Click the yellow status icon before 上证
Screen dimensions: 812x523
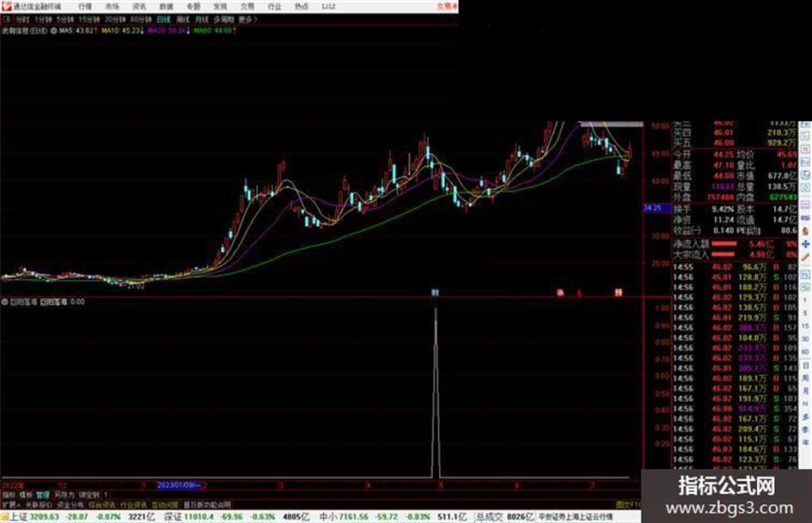click(x=4, y=517)
